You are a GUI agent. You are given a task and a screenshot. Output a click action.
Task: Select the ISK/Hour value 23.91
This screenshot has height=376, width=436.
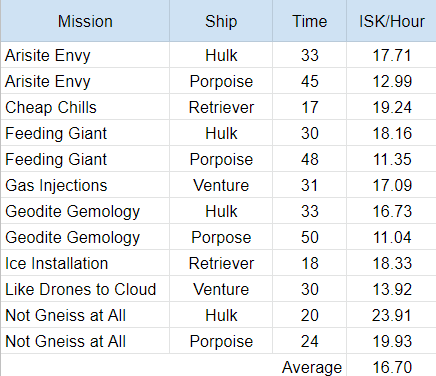[x=392, y=315]
